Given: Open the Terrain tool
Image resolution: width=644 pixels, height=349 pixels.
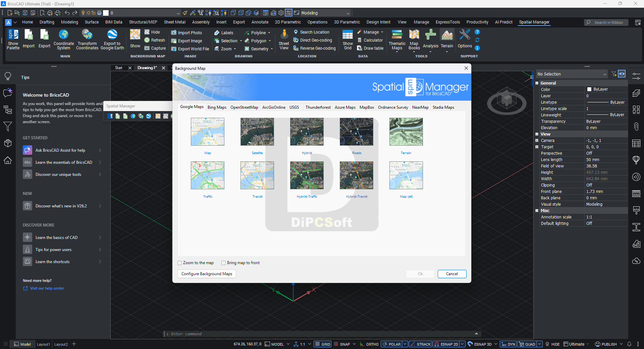Looking at the screenshot, I should point(447,40).
